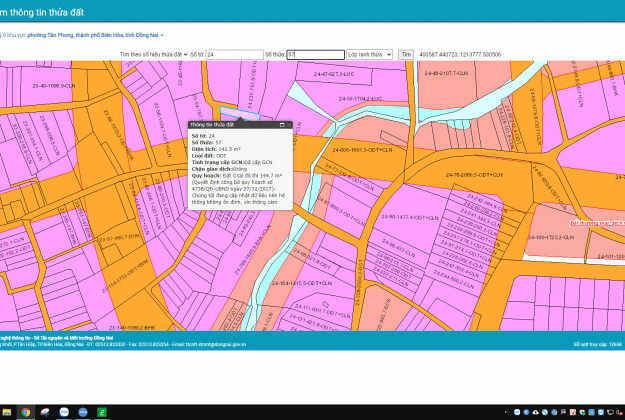Click parcel 23-49 CLN on the map
This screenshot has height=420, width=625.
(x=55, y=86)
